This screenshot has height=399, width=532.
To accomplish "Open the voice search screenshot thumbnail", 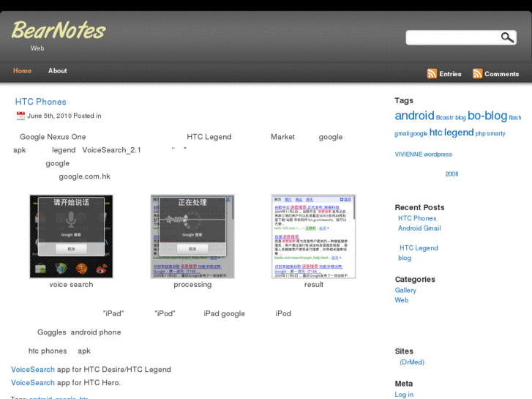I will tap(71, 236).
